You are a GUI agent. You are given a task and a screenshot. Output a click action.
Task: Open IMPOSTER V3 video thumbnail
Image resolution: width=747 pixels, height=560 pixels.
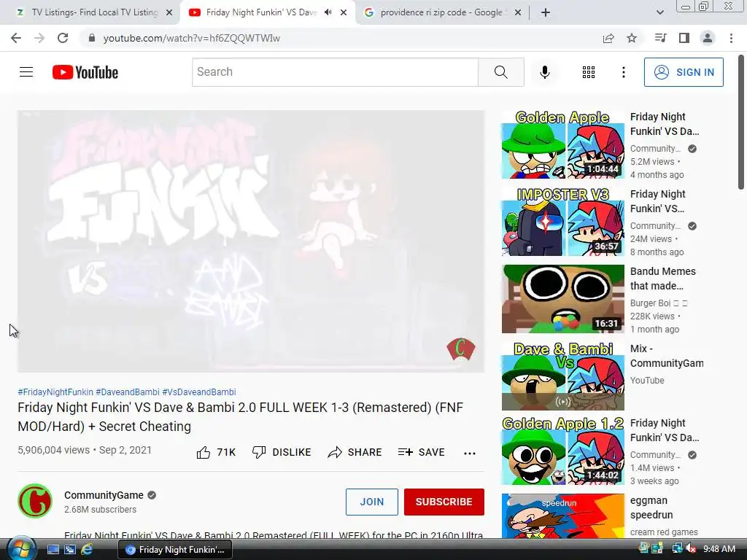(562, 222)
